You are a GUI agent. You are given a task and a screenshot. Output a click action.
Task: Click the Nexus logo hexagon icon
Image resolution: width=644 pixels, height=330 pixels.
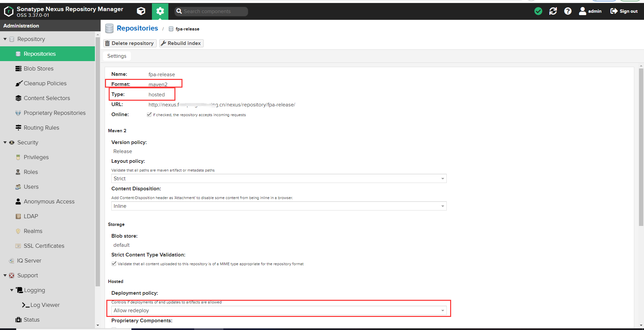8,11
